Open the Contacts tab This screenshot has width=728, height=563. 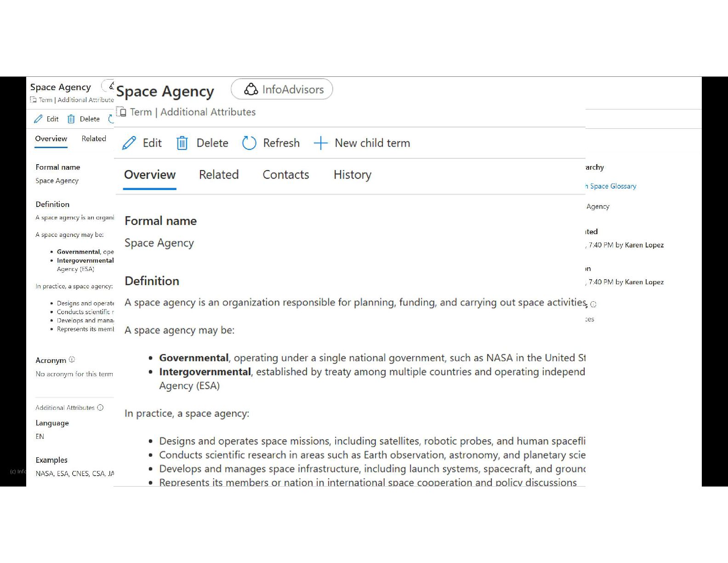pyautogui.click(x=286, y=175)
